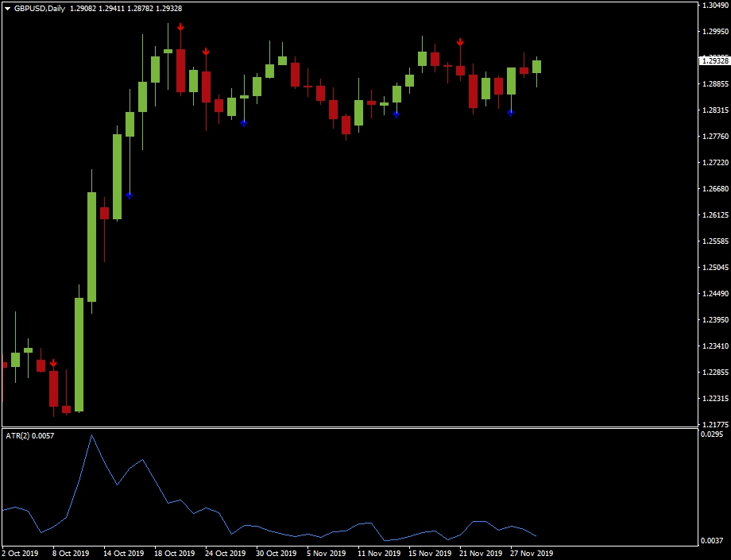Open the chart menu triangle beside GBPUSD,Daily
The height and width of the screenshot is (560, 731).
click(x=7, y=8)
